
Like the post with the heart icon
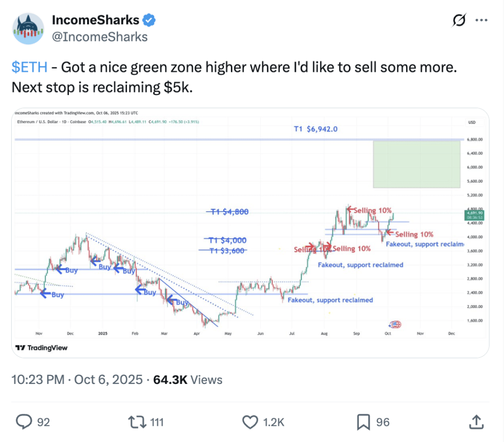click(250, 421)
